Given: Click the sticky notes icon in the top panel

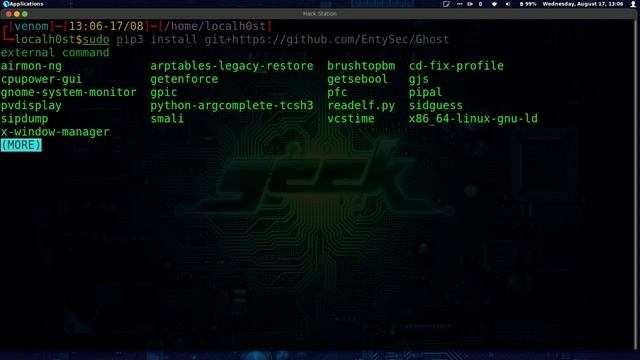Looking at the screenshot, I should tap(446, 4).
